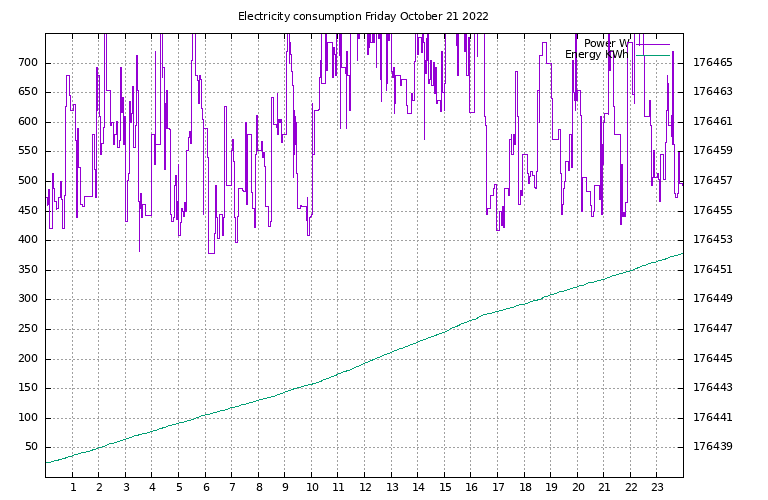Click hour label 11 on the x-axis
This screenshot has height=500, width=768.
click(338, 487)
